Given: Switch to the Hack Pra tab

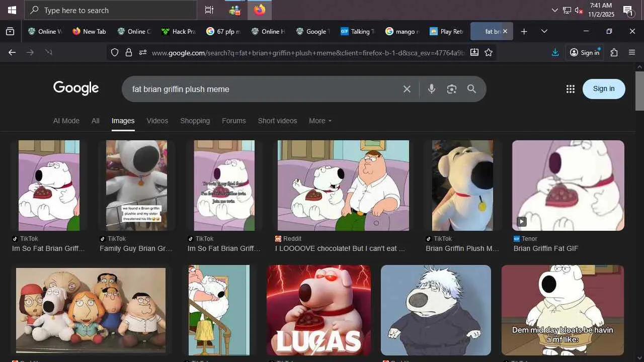Looking at the screenshot, I should [179, 31].
